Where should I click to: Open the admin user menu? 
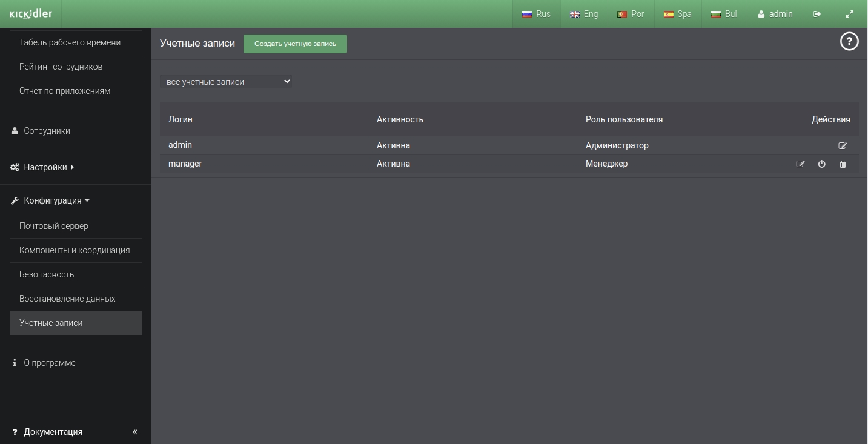click(x=775, y=14)
